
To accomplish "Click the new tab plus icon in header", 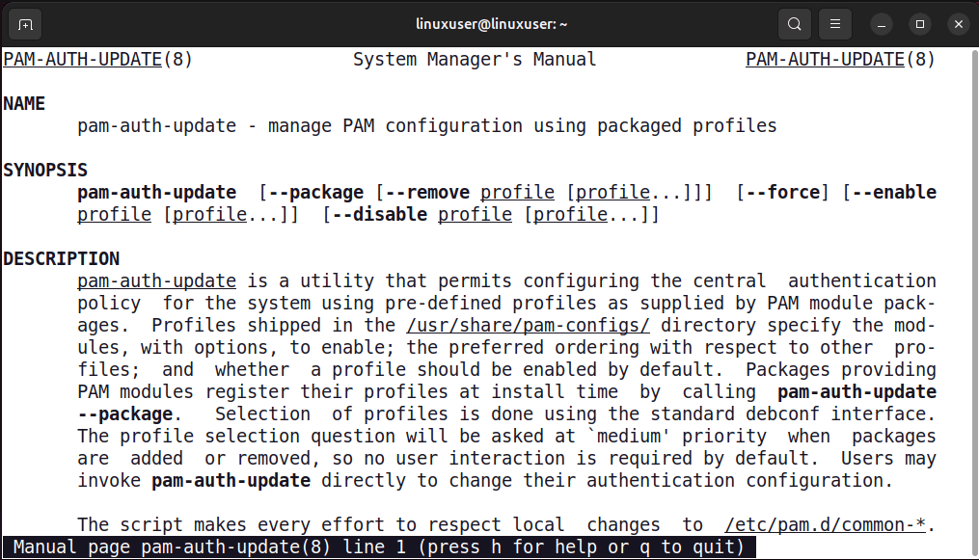I will 24,23.
